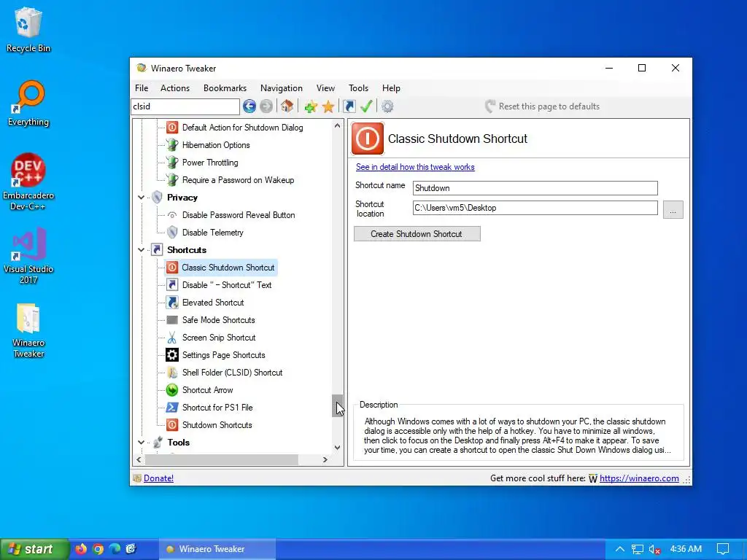Click the Shell Folder CLSID Shortcut icon

tap(172, 373)
